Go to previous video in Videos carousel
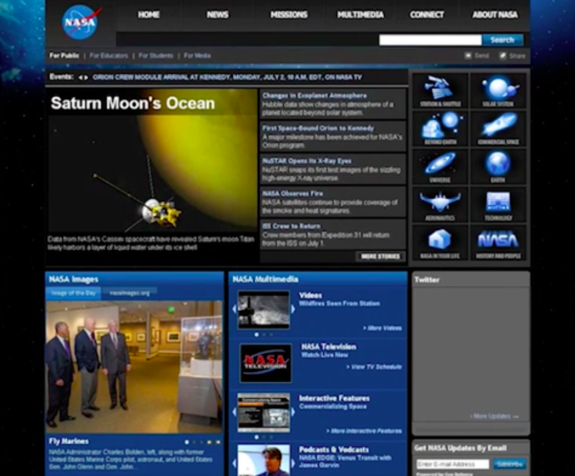Screen dimensions: 575x476 coord(234,309)
